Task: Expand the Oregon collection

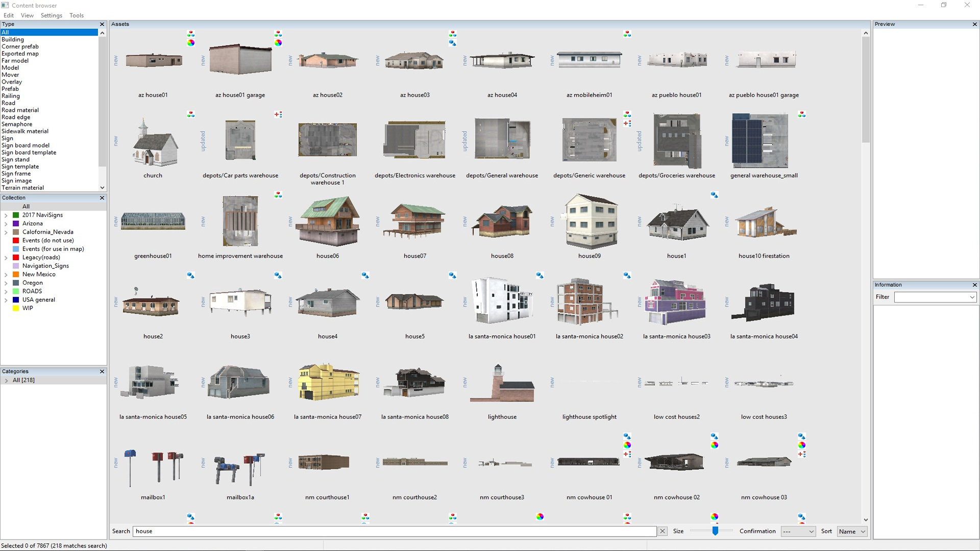Action: tap(6, 283)
